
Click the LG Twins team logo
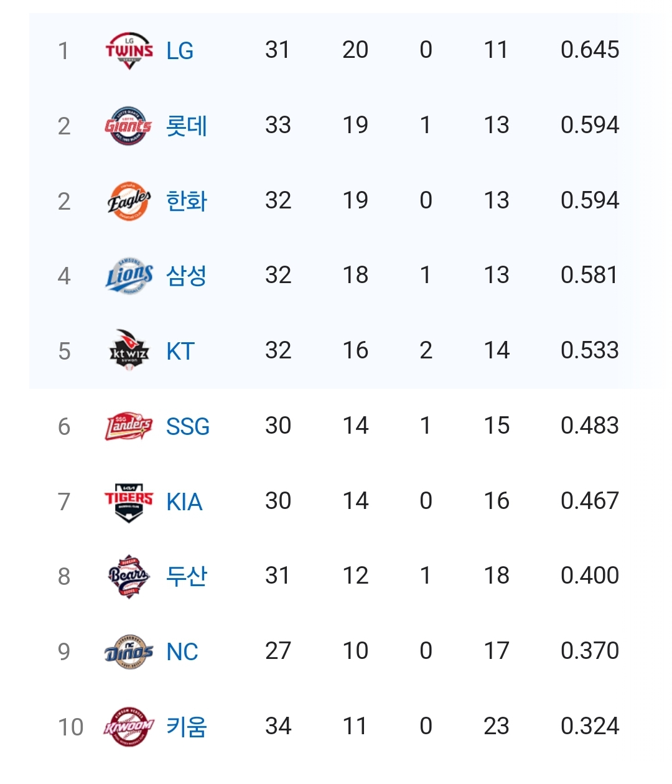[129, 50]
